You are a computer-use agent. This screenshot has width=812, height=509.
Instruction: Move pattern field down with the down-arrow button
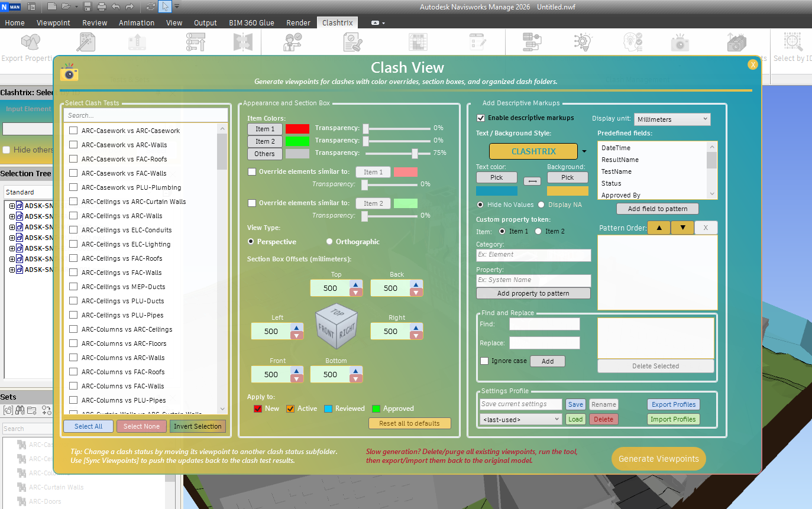pos(682,228)
